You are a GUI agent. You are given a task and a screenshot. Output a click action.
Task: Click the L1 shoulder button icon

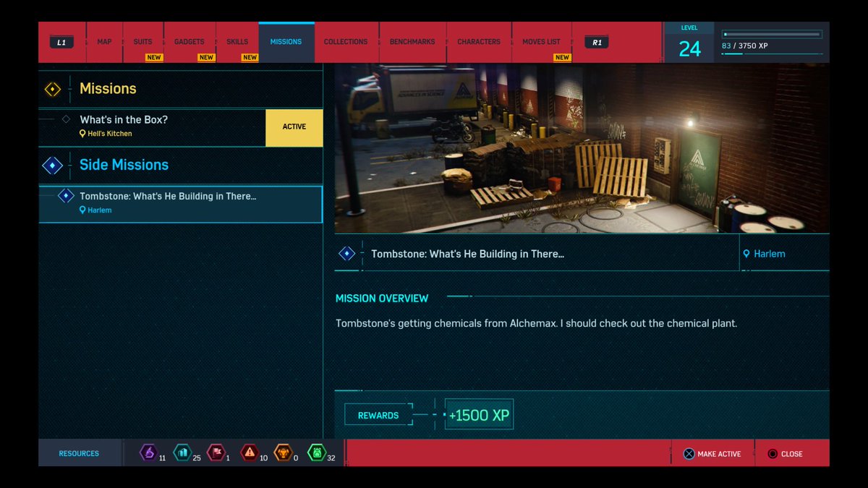(61, 42)
